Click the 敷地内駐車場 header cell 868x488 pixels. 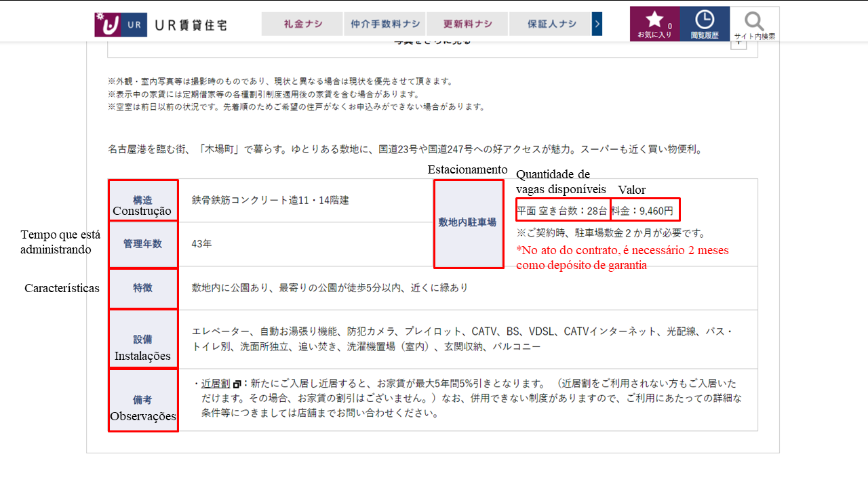pos(467,222)
